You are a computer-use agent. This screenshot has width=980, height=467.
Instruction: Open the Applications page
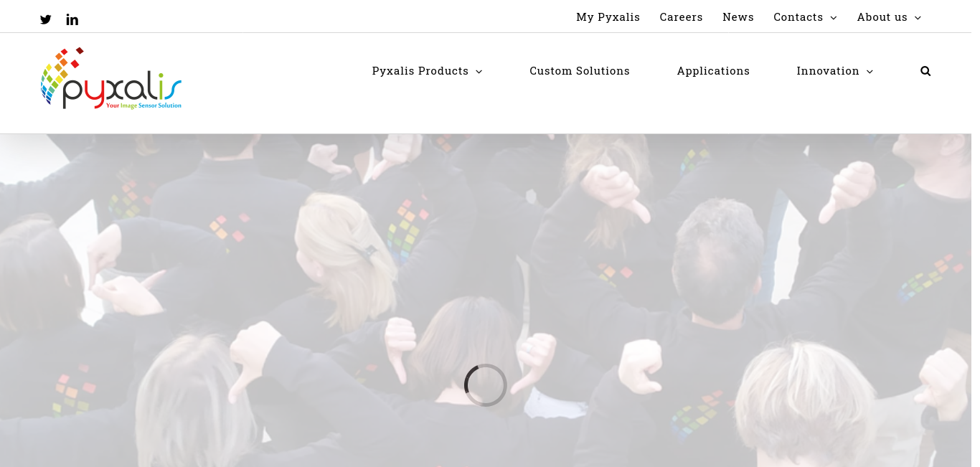713,71
